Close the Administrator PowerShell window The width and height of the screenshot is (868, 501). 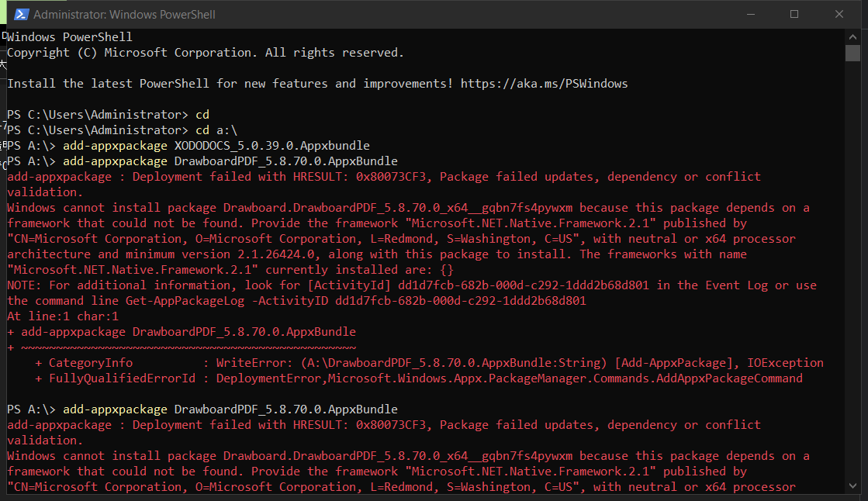(839, 14)
